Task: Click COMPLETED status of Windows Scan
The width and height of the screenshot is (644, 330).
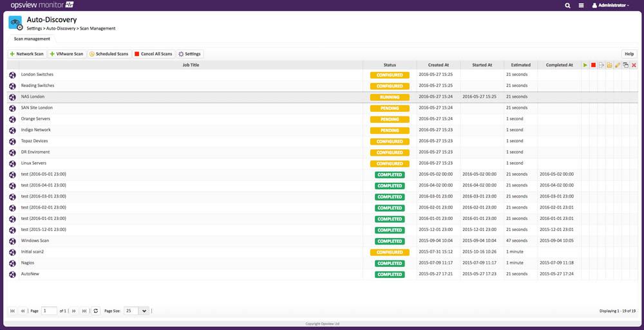Action: coord(390,241)
